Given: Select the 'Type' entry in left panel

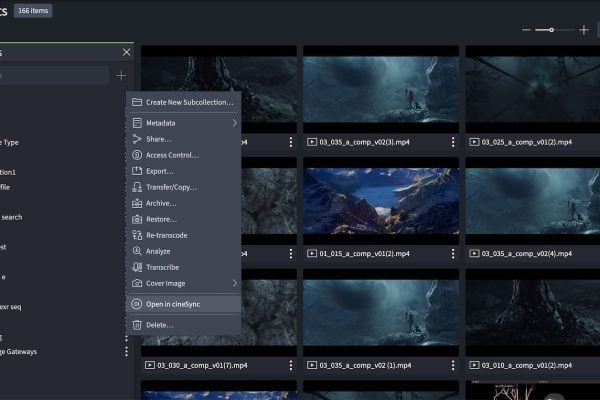Looking at the screenshot, I should tap(10, 142).
